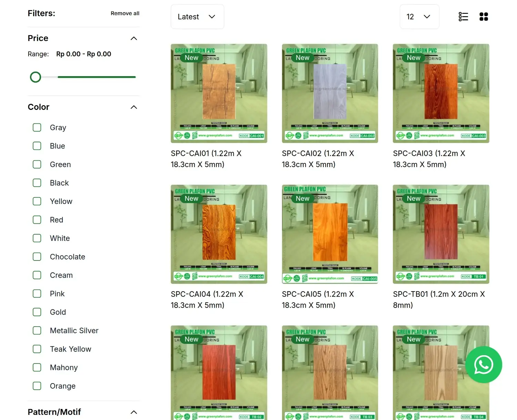This screenshot has height=420, width=517.
Task: Click New badge on SPC-TB01 product
Action: [413, 198]
